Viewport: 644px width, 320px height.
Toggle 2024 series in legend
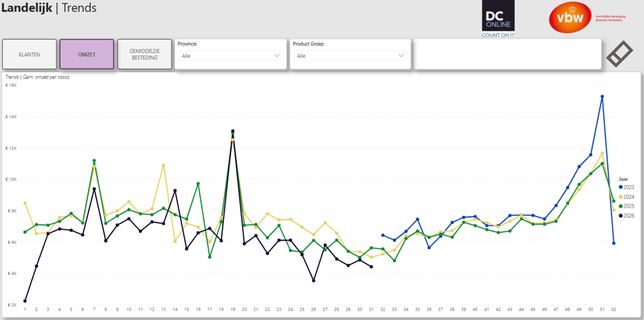pyautogui.click(x=626, y=197)
